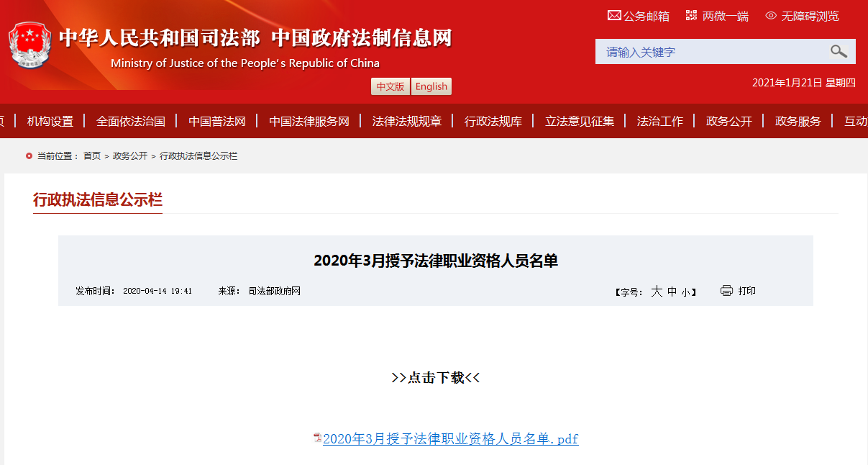Open the 机构设置 menu
The height and width of the screenshot is (465, 868).
(50, 121)
